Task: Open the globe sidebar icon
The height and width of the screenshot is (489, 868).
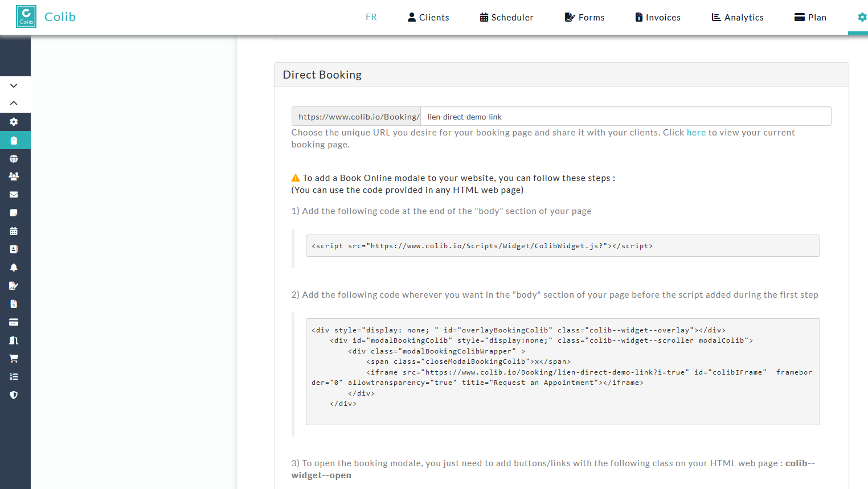Action: pyautogui.click(x=14, y=158)
